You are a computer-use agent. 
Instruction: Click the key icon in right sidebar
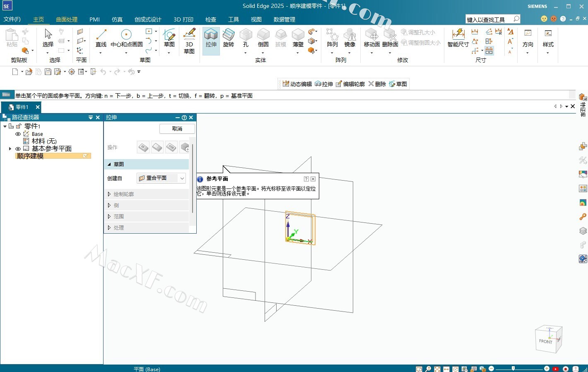click(x=583, y=217)
